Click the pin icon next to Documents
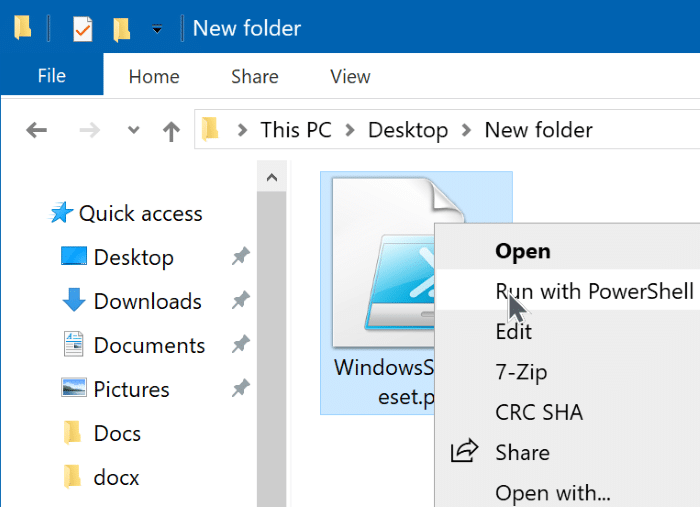This screenshot has height=507, width=700. click(x=241, y=344)
